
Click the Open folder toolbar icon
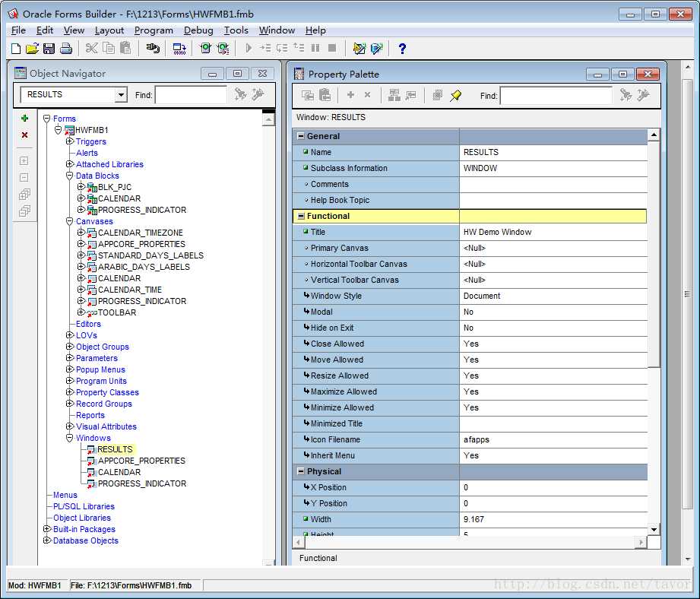(32, 48)
